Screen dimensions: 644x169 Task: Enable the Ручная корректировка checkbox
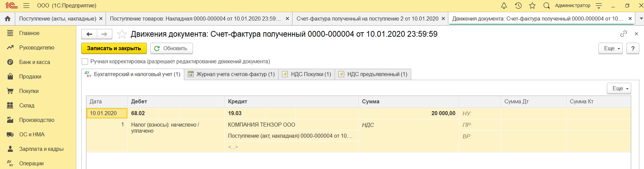click(x=85, y=61)
